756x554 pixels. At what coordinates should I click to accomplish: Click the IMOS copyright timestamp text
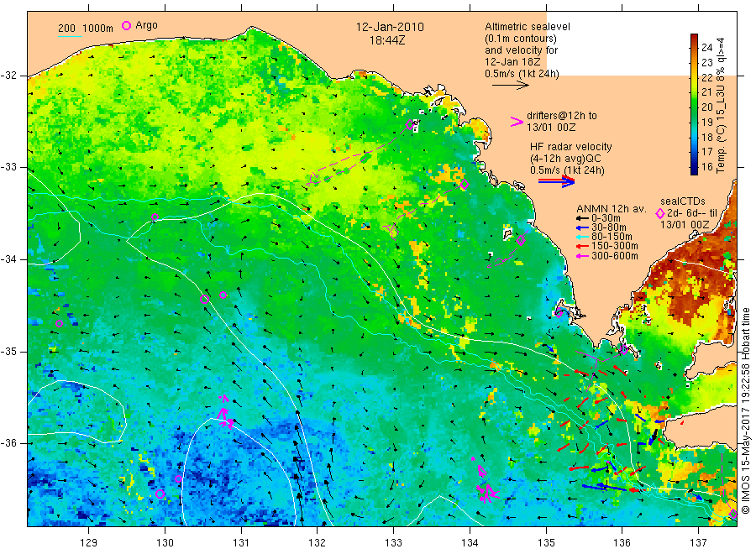[x=745, y=411]
